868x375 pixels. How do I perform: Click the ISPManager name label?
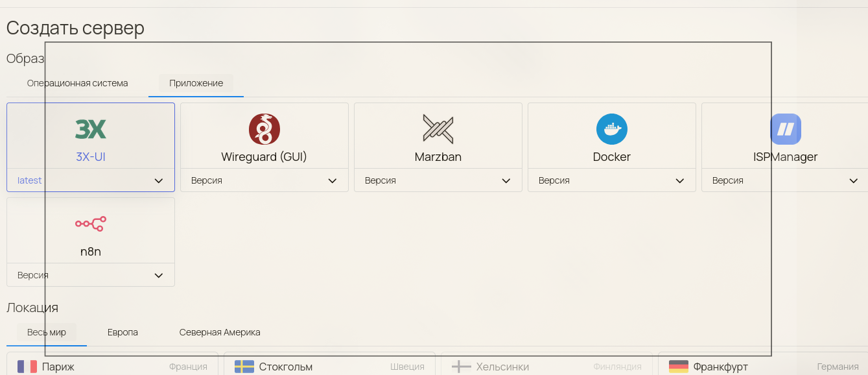pos(786,157)
